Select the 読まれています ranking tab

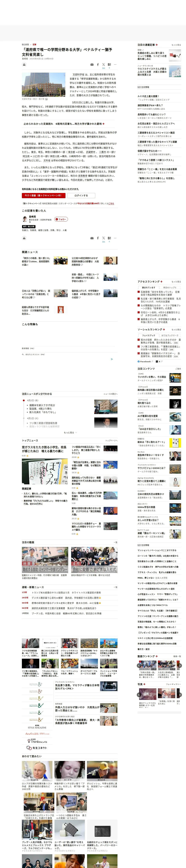(x=148, y=287)
